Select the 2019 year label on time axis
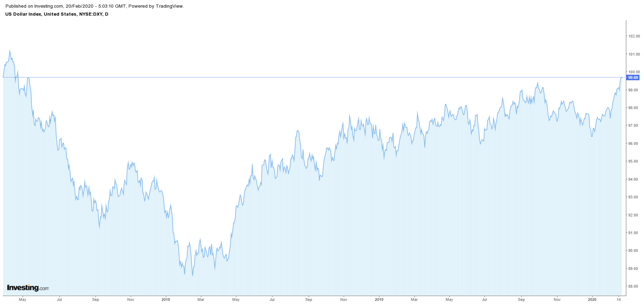This screenshot has width=644, height=304. click(x=379, y=299)
